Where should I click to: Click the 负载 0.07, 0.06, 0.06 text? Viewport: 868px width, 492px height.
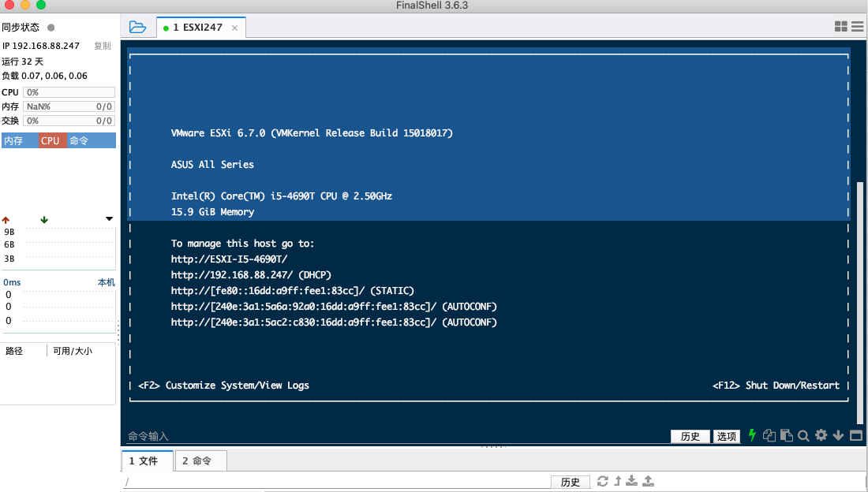[x=44, y=76]
